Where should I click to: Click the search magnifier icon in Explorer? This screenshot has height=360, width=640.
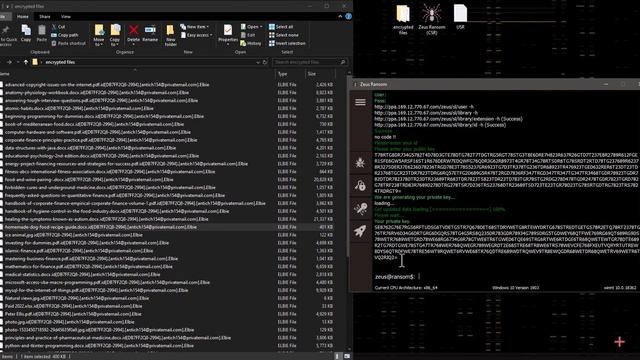coord(343,62)
